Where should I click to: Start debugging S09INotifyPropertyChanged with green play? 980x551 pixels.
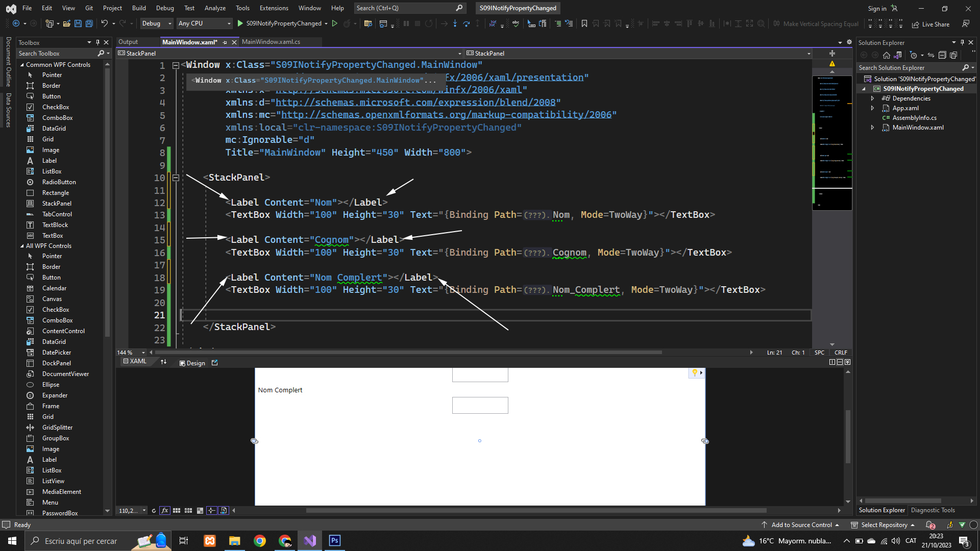tap(240, 23)
